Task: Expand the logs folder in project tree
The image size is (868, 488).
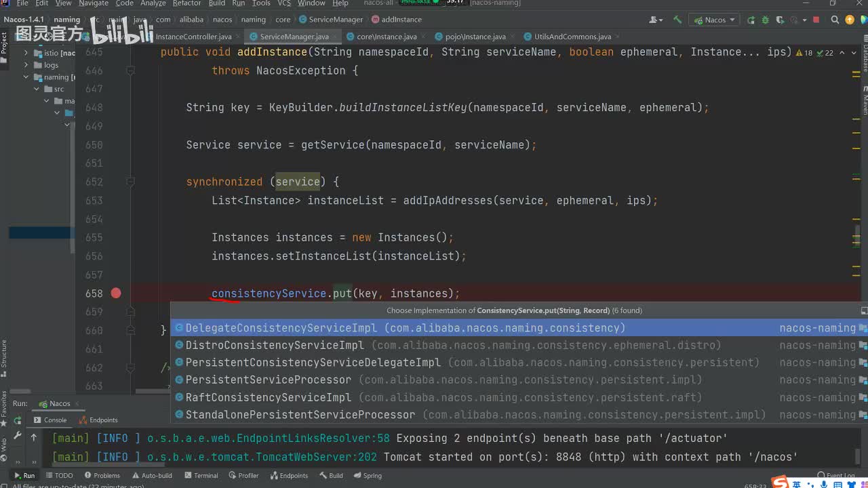Action: tap(26, 65)
